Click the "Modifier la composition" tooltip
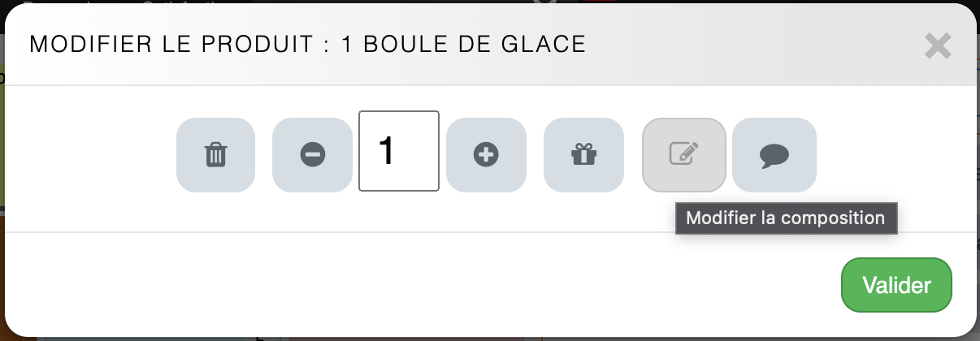Screen dimensions: 980x341 785,218
